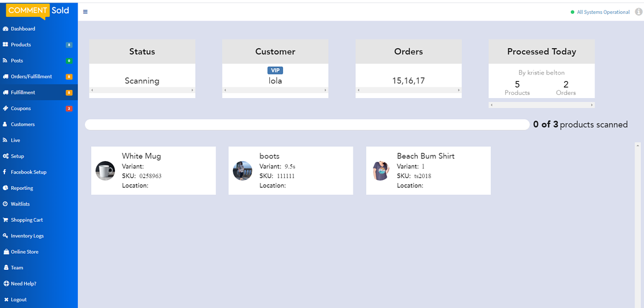
Task: Click Logout in the sidebar
Action: point(19,300)
